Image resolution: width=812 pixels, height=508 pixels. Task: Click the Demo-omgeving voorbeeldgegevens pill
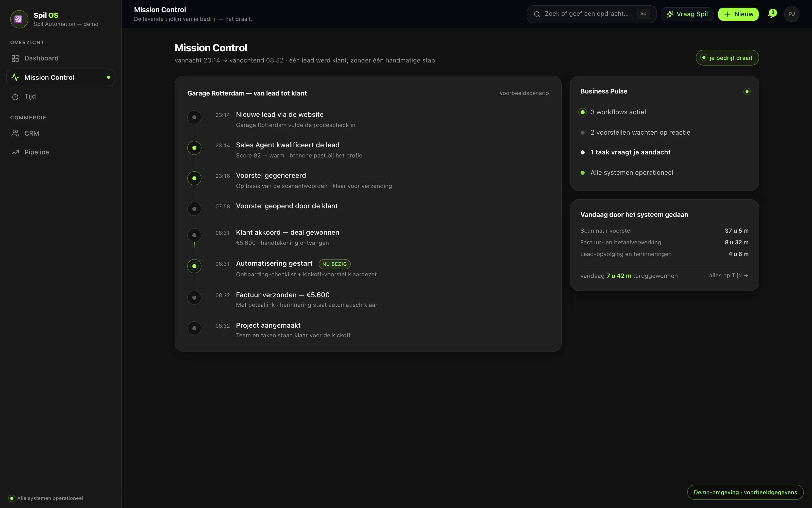745,492
